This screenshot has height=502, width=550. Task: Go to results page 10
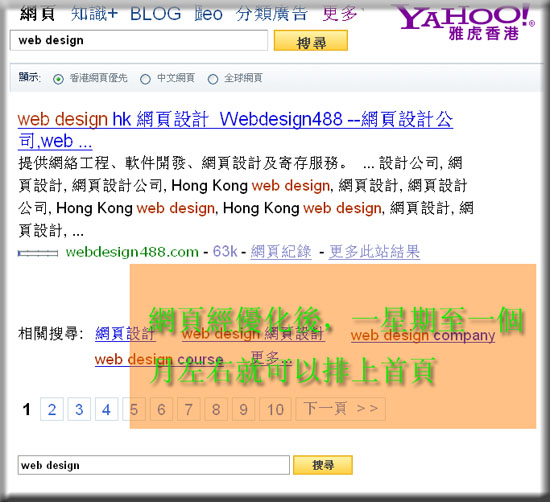pyautogui.click(x=275, y=409)
